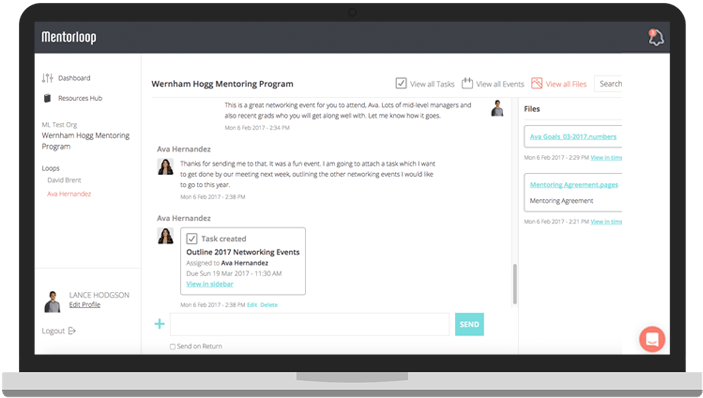703x398 pixels.
Task: Click Ava's avatar beside Thanks message
Action: [165, 167]
